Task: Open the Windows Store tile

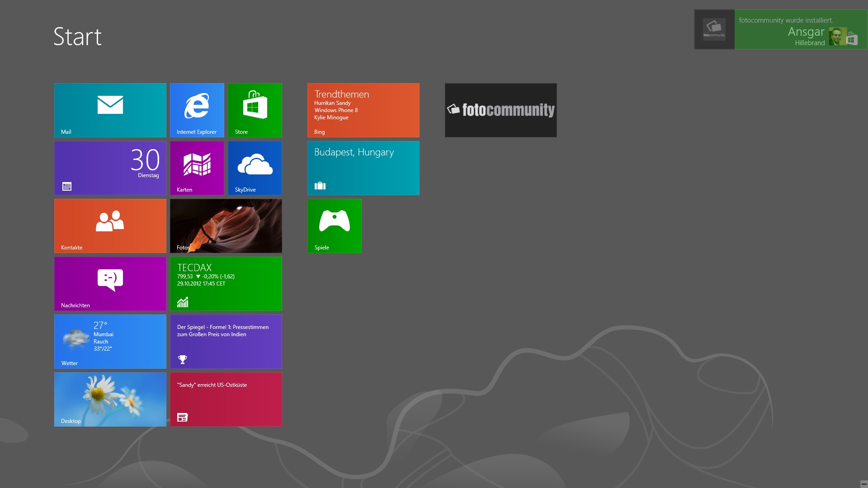Action: [255, 110]
